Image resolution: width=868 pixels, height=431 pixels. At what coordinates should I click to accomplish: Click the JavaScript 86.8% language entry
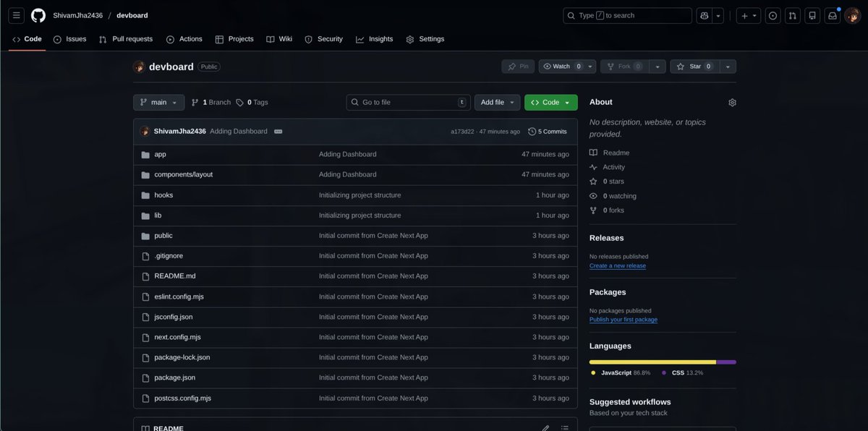click(621, 373)
